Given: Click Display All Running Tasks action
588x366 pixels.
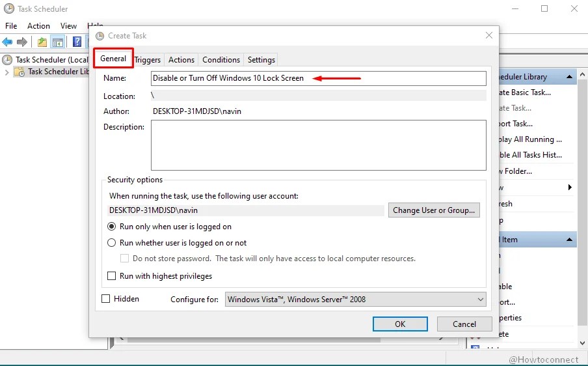Looking at the screenshot, I should [530, 139].
